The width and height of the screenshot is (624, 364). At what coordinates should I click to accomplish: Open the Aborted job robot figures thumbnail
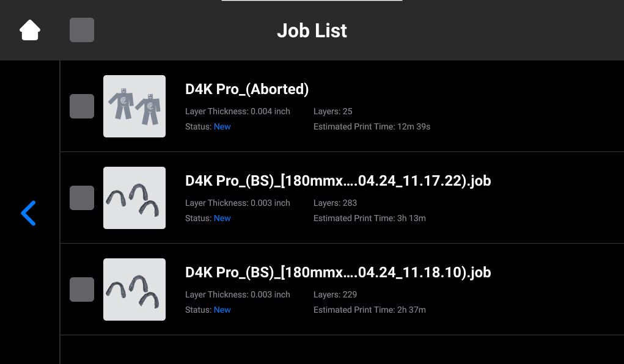pos(134,106)
